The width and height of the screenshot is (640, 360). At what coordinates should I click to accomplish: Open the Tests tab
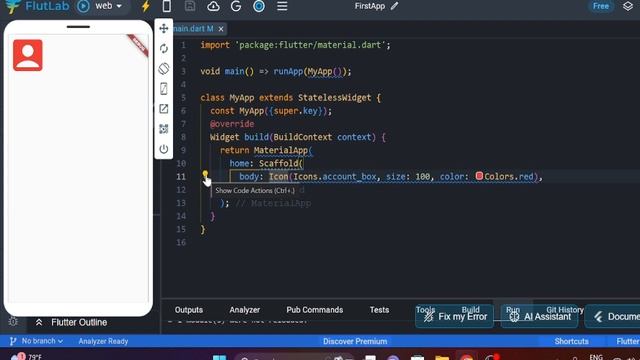pyautogui.click(x=379, y=310)
